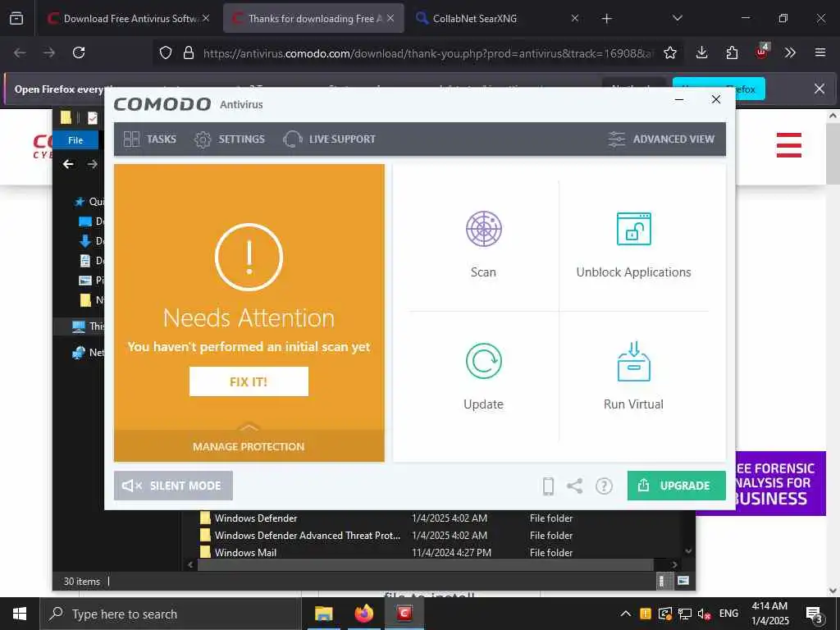Switch to large icons view in File Explorer
This screenshot has height=630, width=840.
coord(682,581)
